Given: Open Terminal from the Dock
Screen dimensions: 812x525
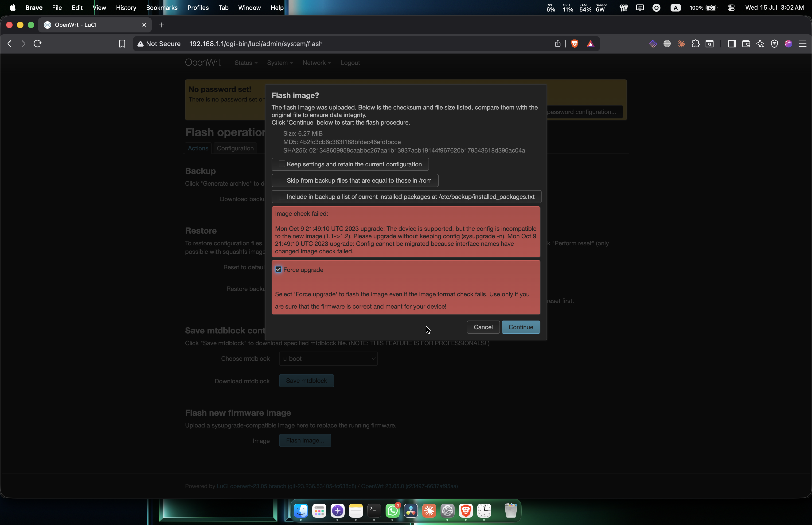Looking at the screenshot, I should (374, 510).
